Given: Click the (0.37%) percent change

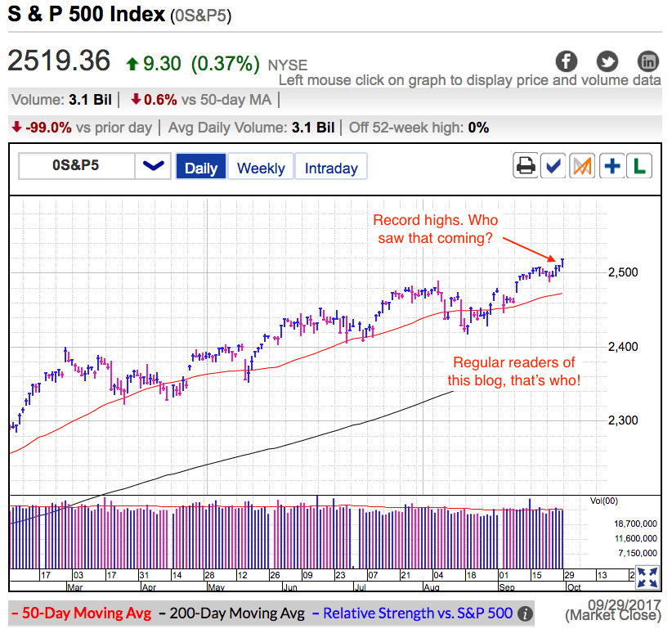Looking at the screenshot, I should [x=226, y=64].
